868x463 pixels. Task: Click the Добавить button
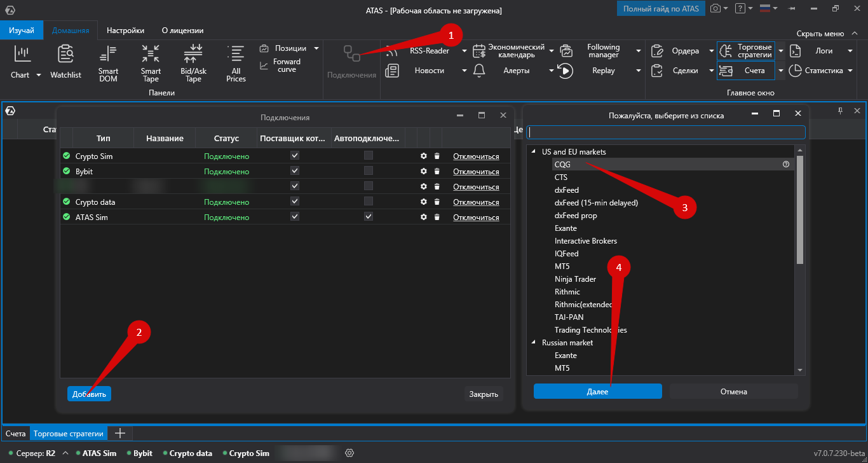click(89, 394)
